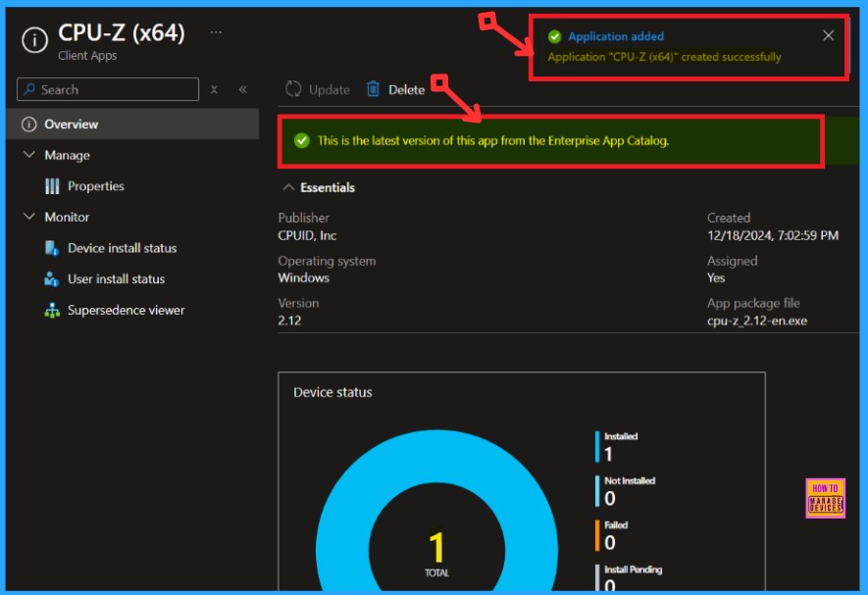The width and height of the screenshot is (868, 595).
Task: Clear the search with the X icon
Action: [214, 89]
